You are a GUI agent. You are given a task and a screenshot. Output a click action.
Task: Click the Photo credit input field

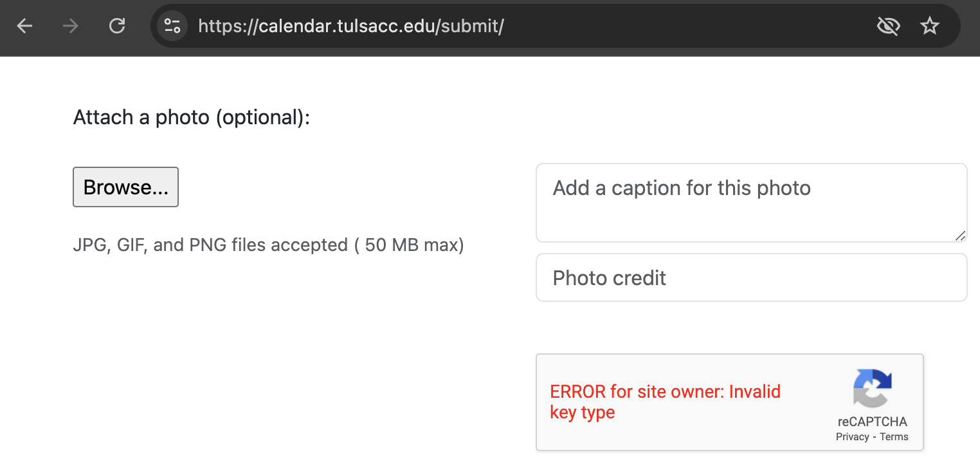751,277
